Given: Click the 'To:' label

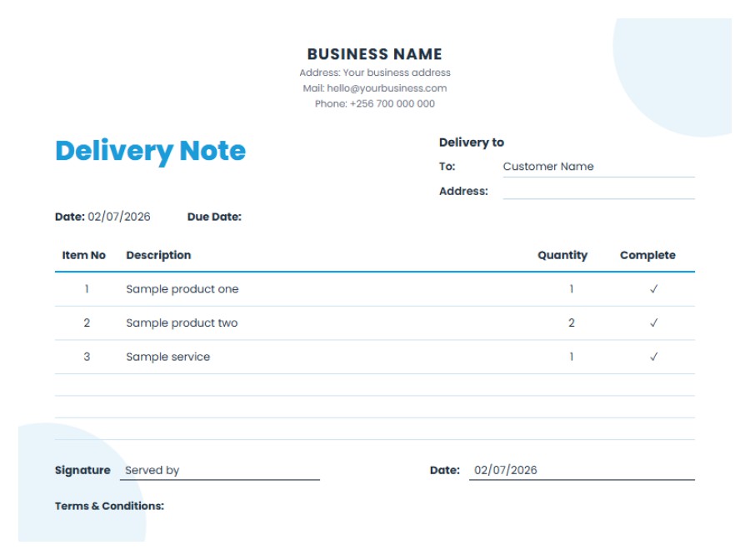Looking at the screenshot, I should point(447,167).
